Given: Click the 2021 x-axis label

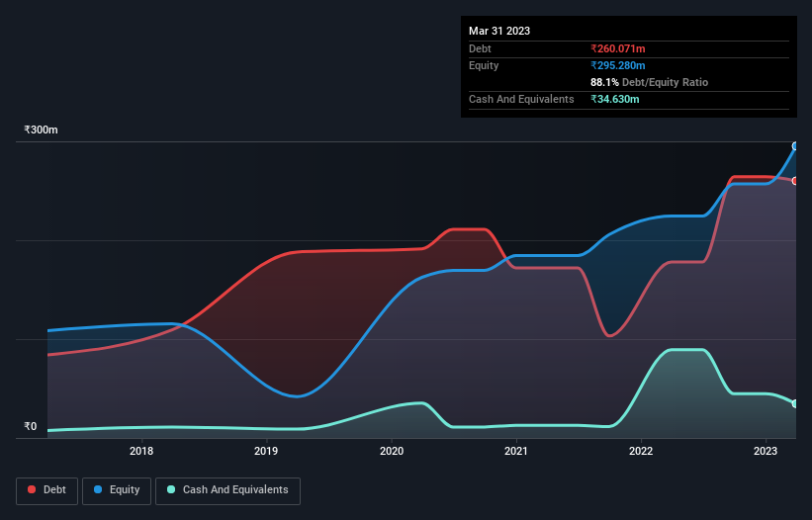Looking at the screenshot, I should coord(516,451).
